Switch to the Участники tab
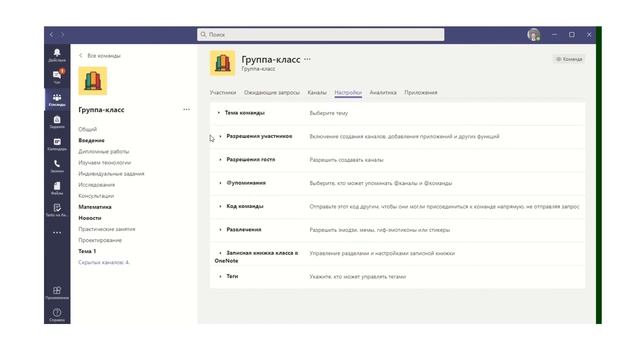Viewport: 640px width, 360px height. coord(223,93)
